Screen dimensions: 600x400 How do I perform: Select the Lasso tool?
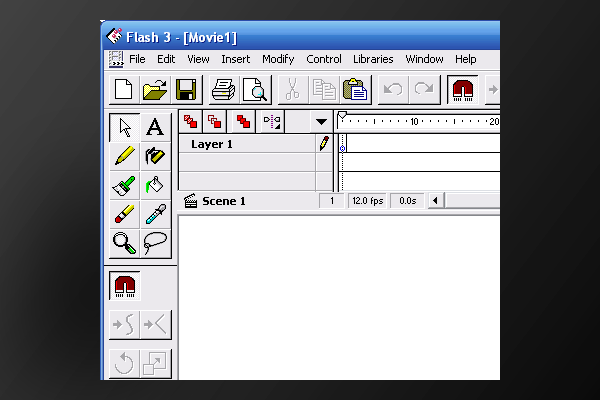[x=155, y=243]
